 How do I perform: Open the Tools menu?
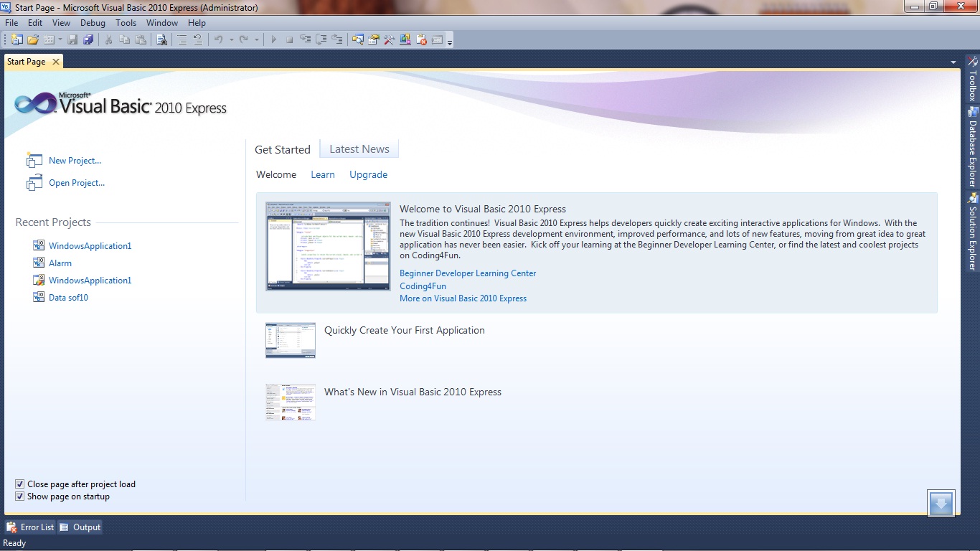pos(126,23)
